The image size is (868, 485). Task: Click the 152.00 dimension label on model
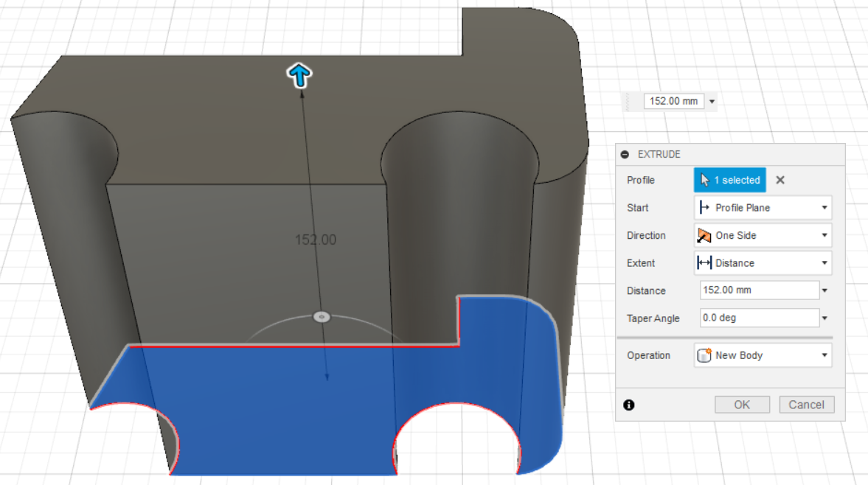316,240
